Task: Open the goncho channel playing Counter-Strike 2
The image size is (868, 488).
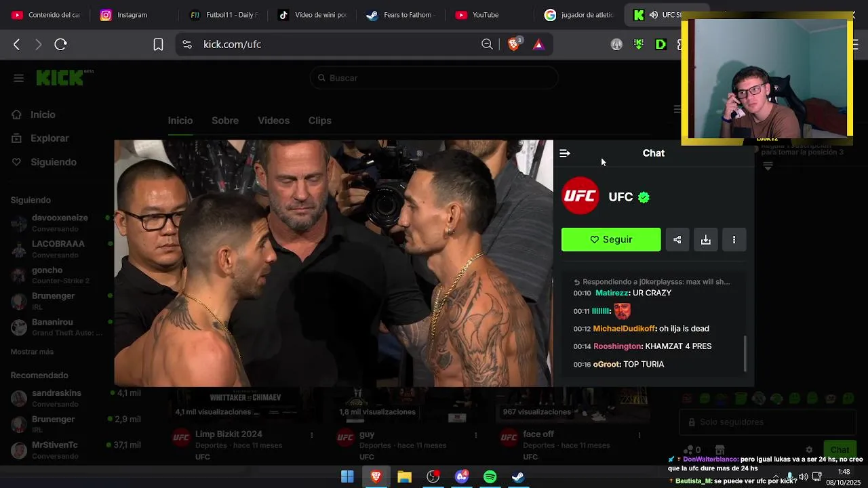Action: 58,275
